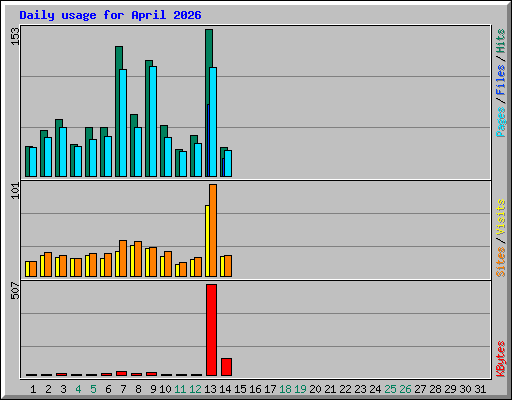Click green day 12 on the x-axis
This screenshot has width=512, height=400.
click(195, 389)
